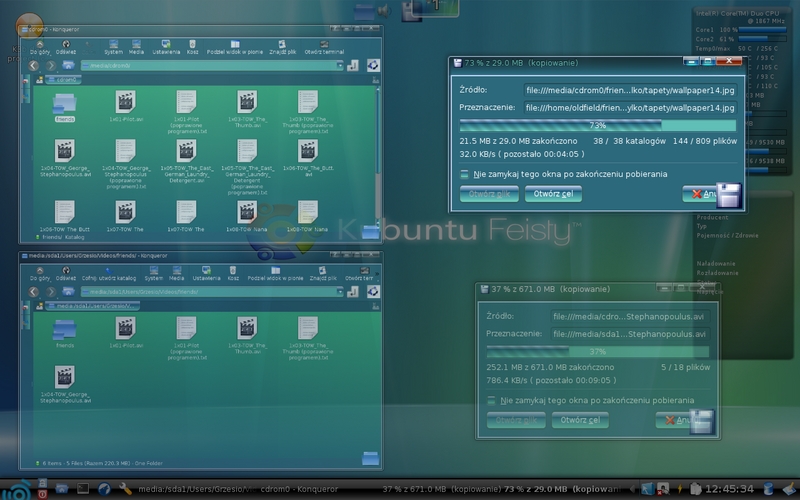Click the 37% copy progress bar
This screenshot has height=500, width=800.
(597, 352)
